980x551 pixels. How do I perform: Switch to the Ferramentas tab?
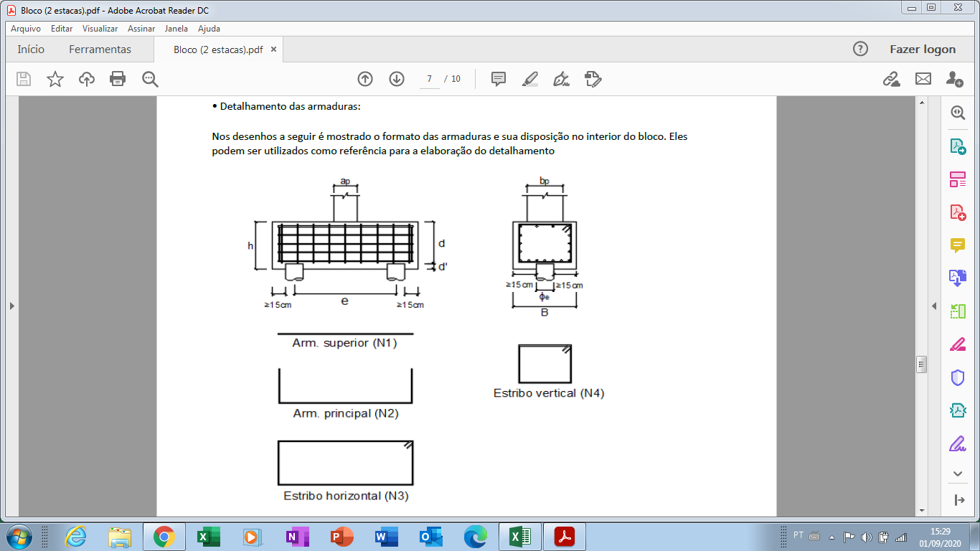tap(100, 50)
